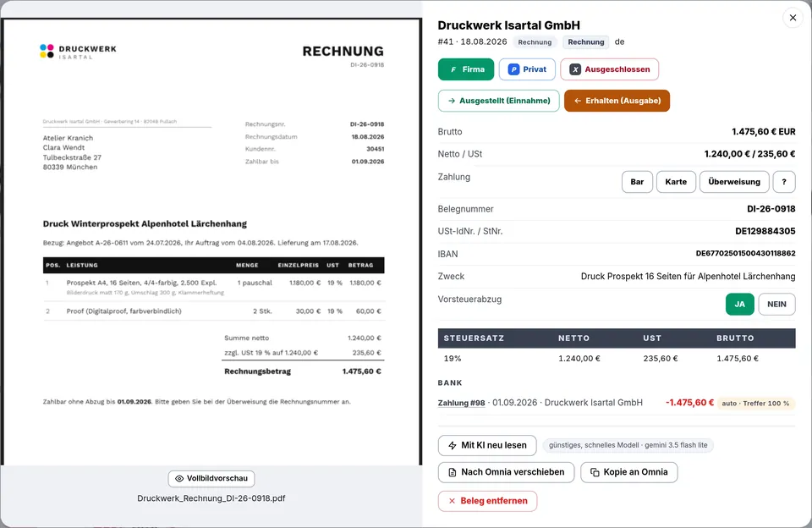
Task: Click the auto · Treffer 100 % badge
Action: pyautogui.click(x=755, y=403)
